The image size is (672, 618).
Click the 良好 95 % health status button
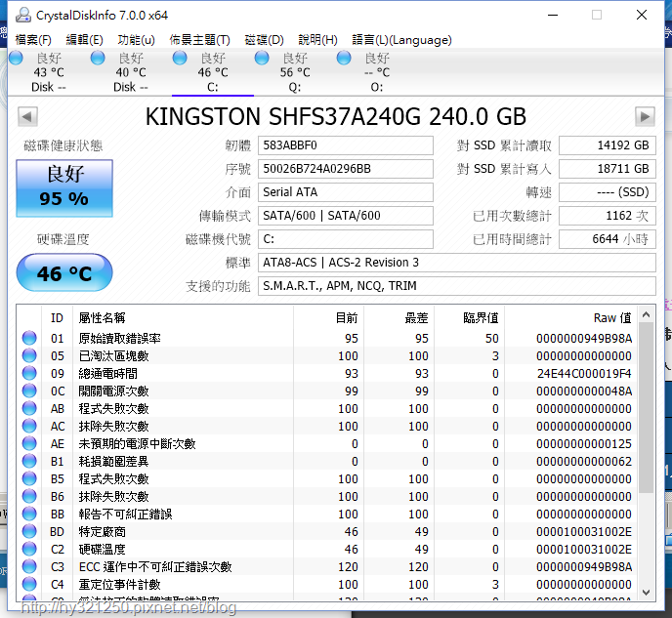(64, 188)
